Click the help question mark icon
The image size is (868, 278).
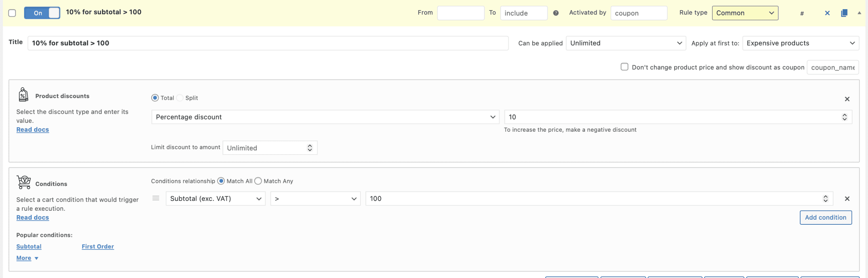pos(556,13)
